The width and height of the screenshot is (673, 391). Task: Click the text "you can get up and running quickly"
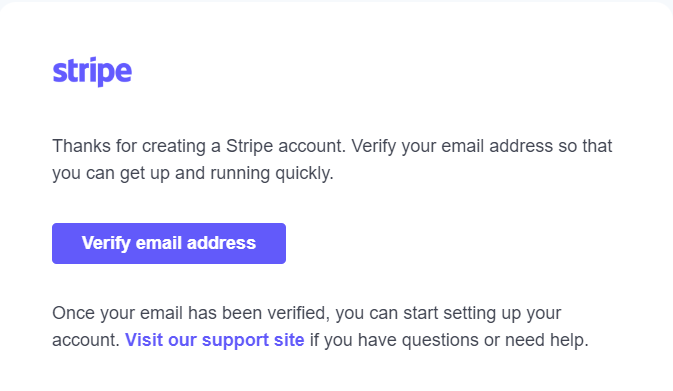[192, 173]
